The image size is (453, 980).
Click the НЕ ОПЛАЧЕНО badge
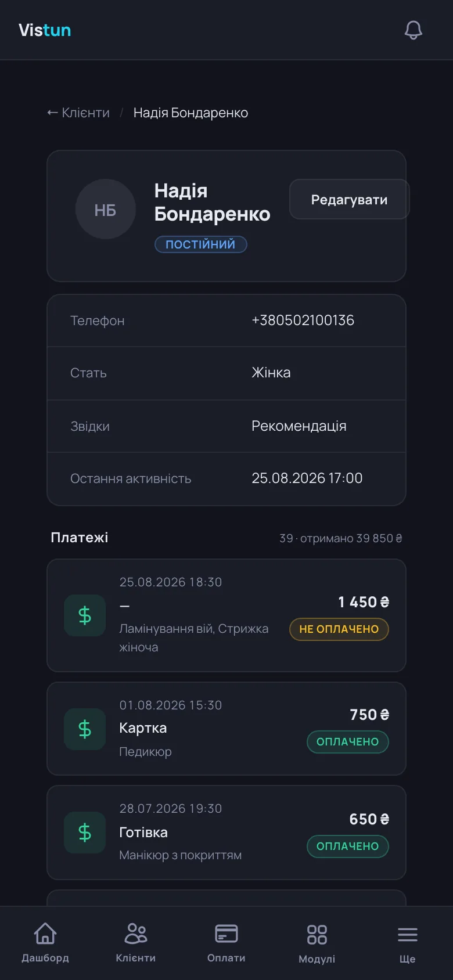coord(339,629)
